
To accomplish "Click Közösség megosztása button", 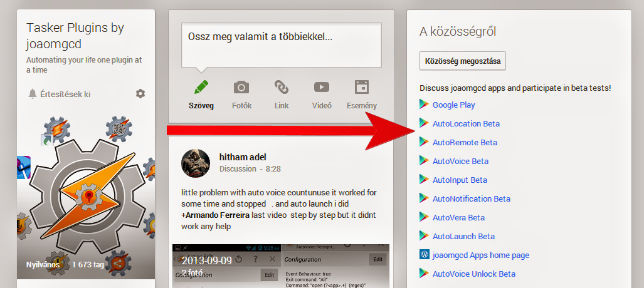I will point(463,61).
